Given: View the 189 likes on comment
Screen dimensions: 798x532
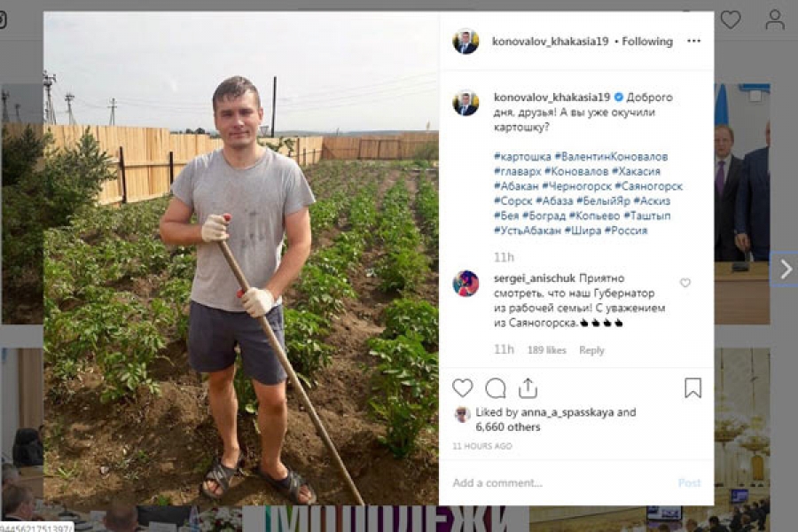Looking at the screenshot, I should 546,350.
